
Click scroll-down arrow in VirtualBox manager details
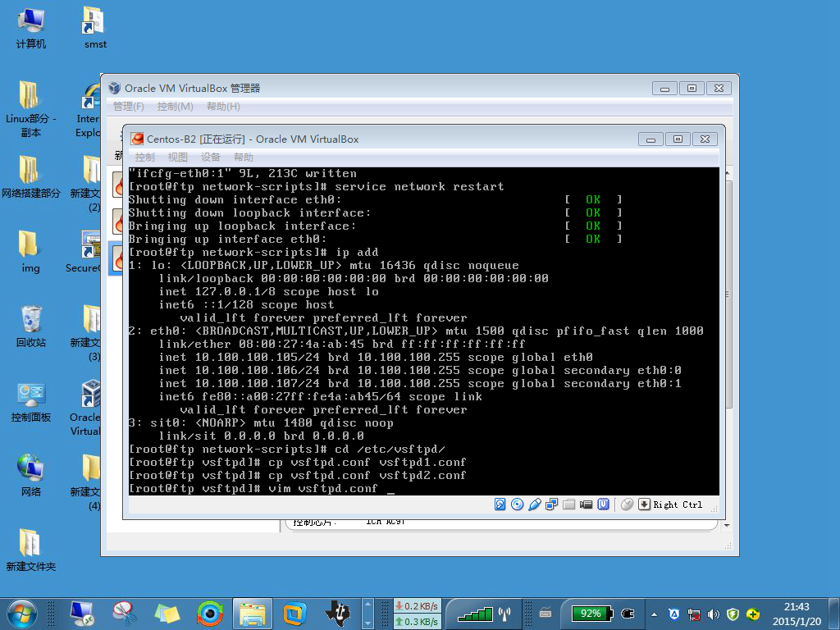click(x=727, y=526)
